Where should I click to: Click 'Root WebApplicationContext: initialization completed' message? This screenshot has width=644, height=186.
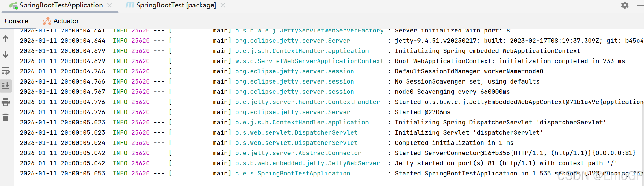click(510, 61)
